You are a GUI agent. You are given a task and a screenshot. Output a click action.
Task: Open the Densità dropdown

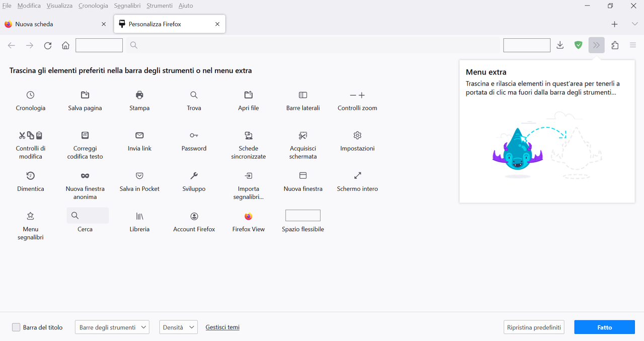coord(179,327)
